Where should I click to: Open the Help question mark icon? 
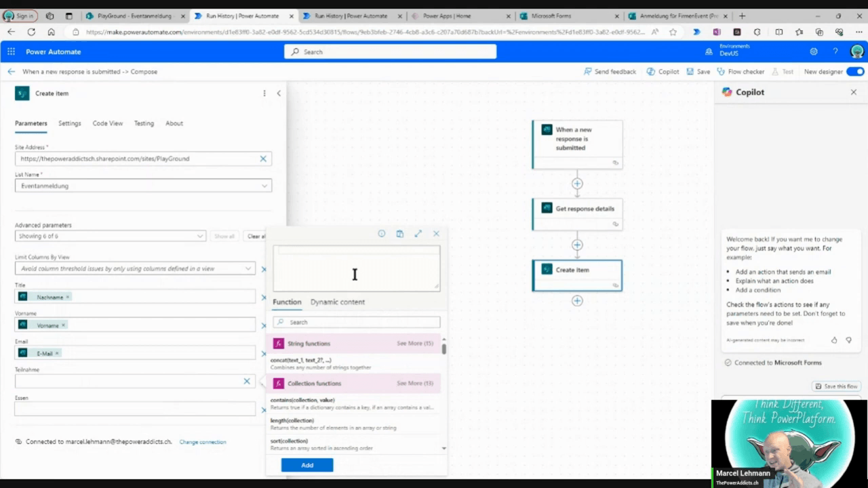tap(835, 52)
